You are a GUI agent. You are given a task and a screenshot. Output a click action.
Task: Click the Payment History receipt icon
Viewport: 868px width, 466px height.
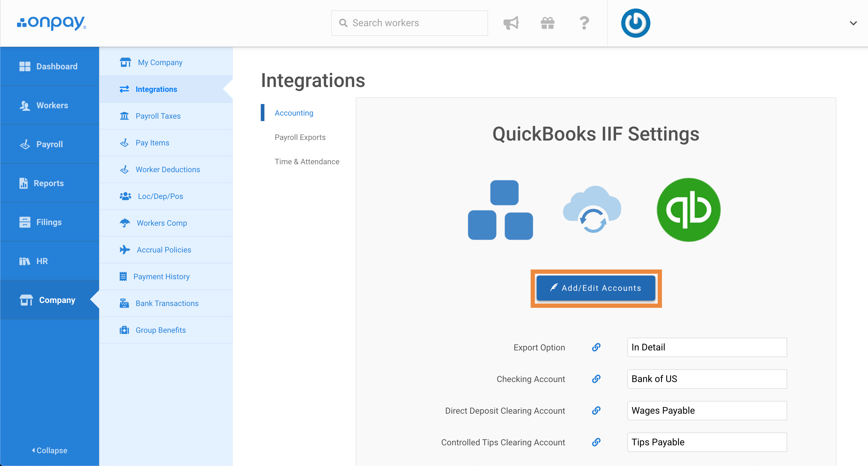pos(123,276)
